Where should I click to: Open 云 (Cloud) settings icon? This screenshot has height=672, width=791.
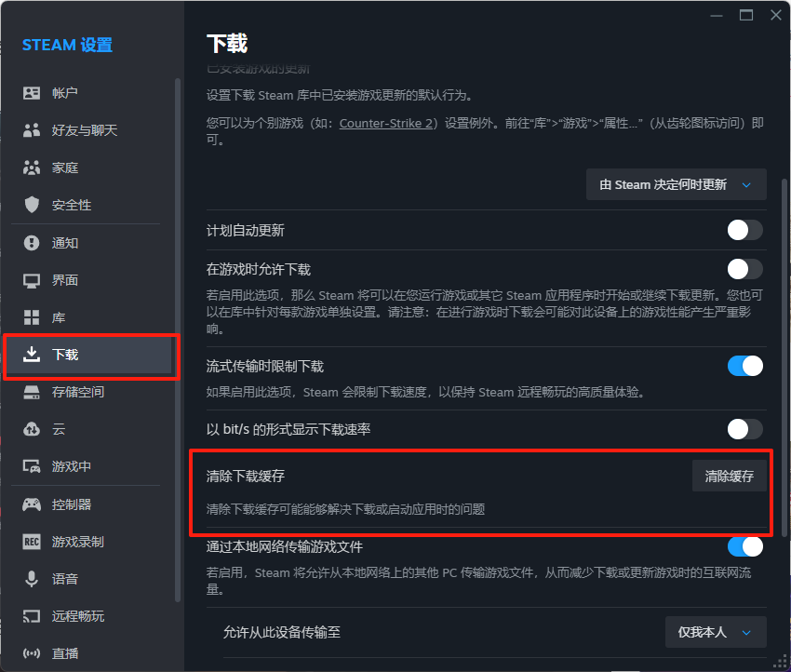[33, 429]
